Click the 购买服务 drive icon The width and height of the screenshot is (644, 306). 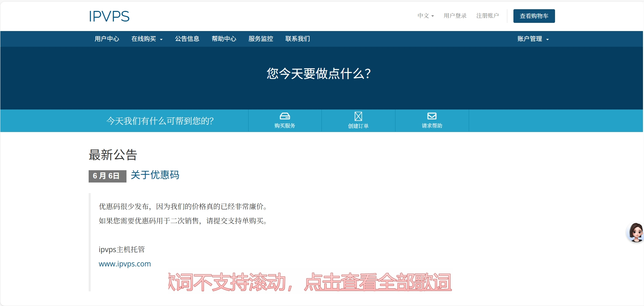[285, 116]
